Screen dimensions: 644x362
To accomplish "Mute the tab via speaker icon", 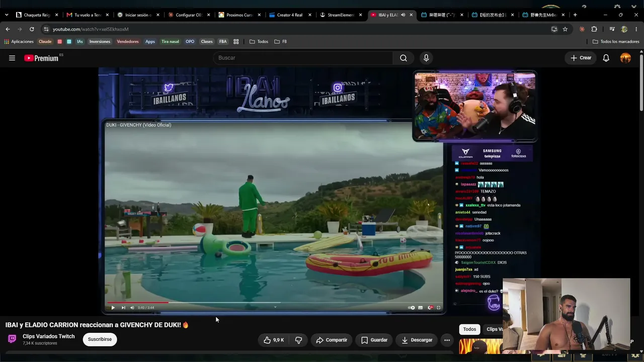I will [403, 15].
